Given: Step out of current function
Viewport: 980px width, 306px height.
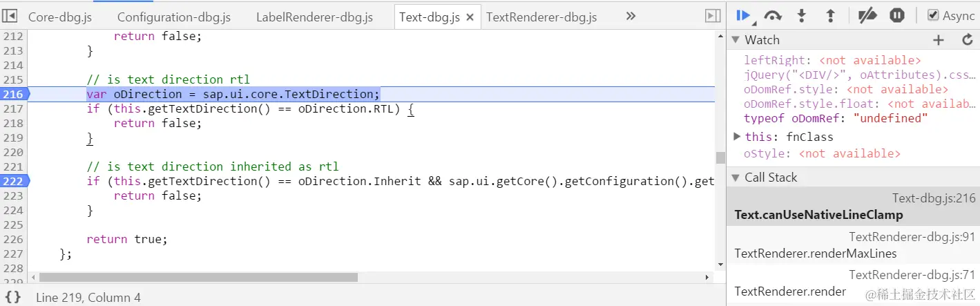Looking at the screenshot, I should click(831, 15).
